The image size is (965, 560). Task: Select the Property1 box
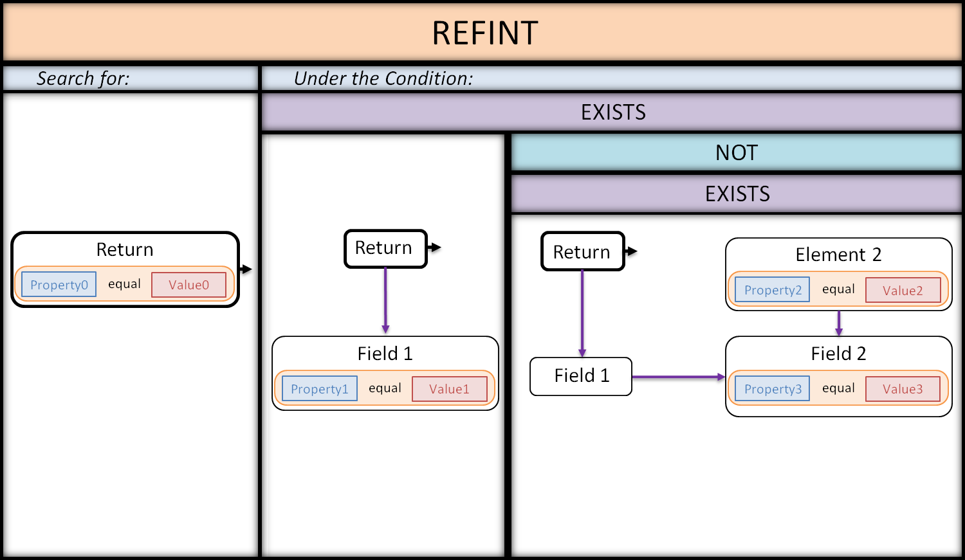point(319,389)
